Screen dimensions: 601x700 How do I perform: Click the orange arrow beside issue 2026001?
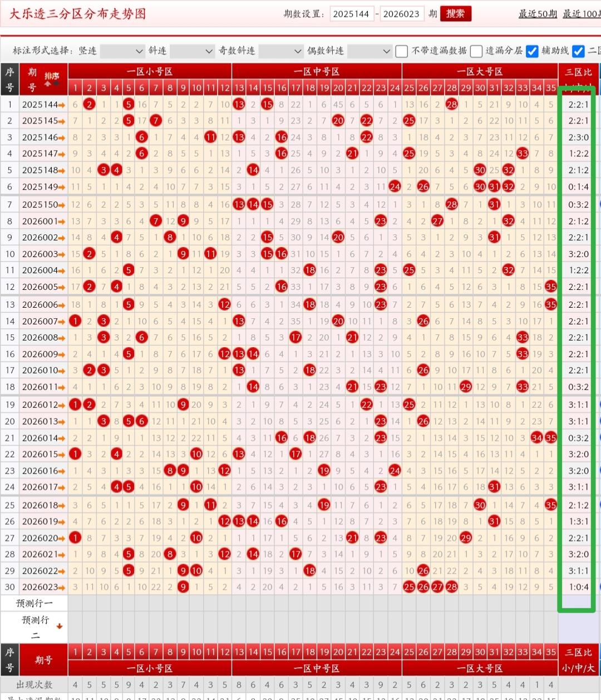pyautogui.click(x=62, y=222)
